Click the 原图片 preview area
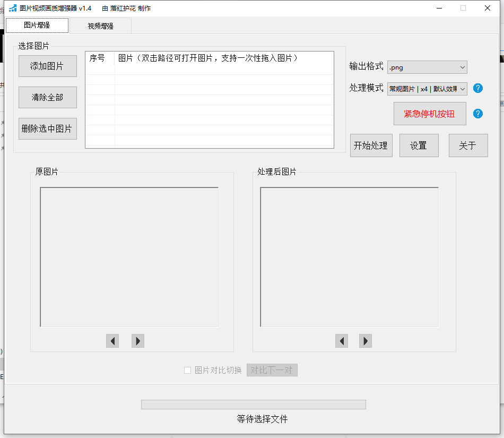 click(129, 257)
